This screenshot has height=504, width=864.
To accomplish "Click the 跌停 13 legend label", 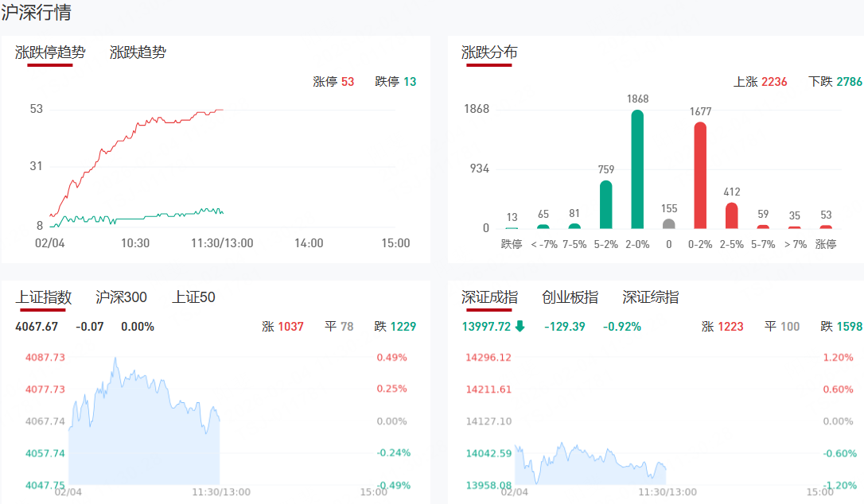I will coord(395,82).
